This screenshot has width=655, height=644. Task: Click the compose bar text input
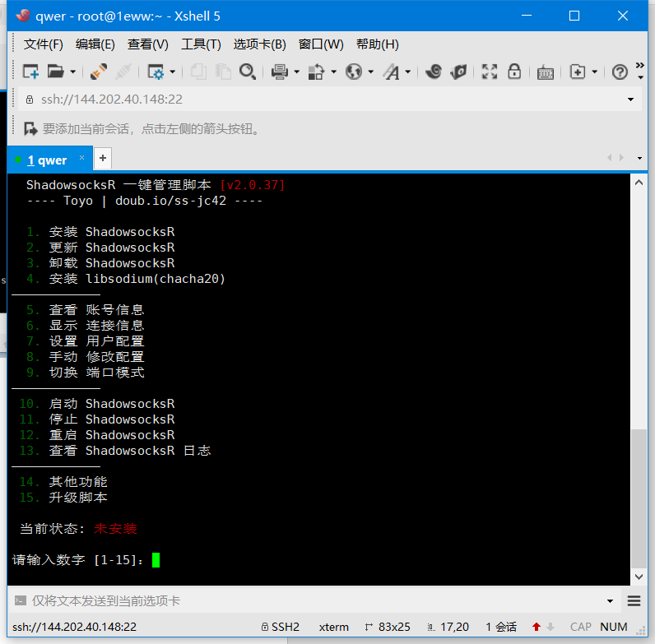316,600
